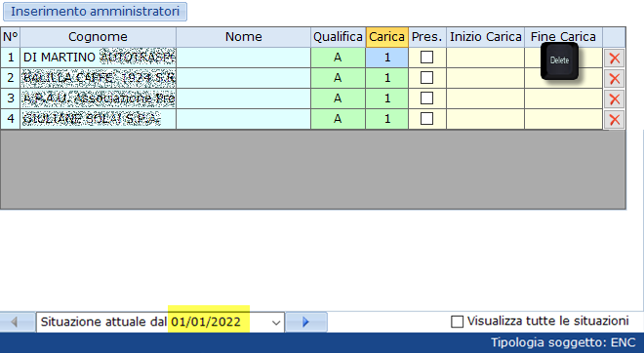Click the Nome field in row 2

pos(244,78)
